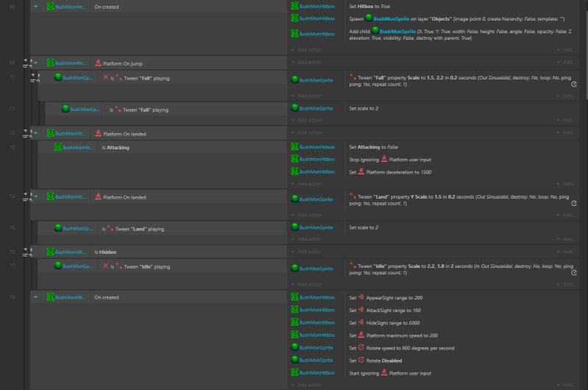Click red invert X on Tween "Idle" condition
This screenshot has height=390, width=588.
coord(106,266)
